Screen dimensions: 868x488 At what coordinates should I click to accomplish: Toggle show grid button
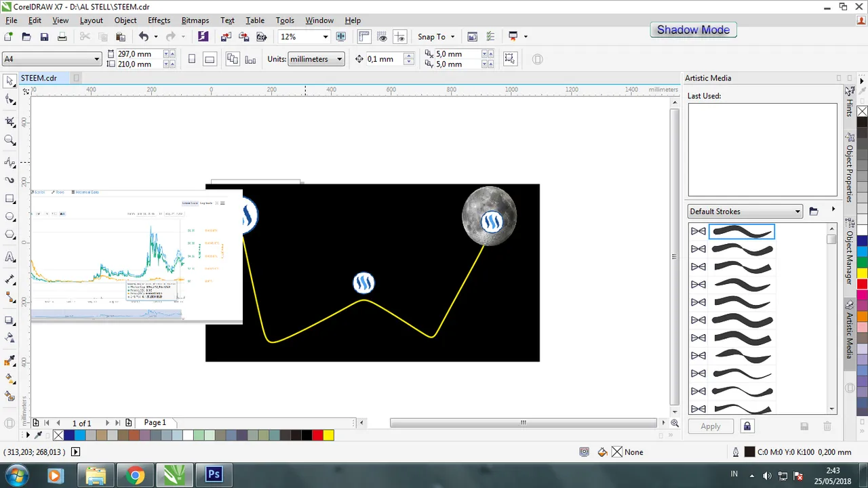(x=382, y=37)
